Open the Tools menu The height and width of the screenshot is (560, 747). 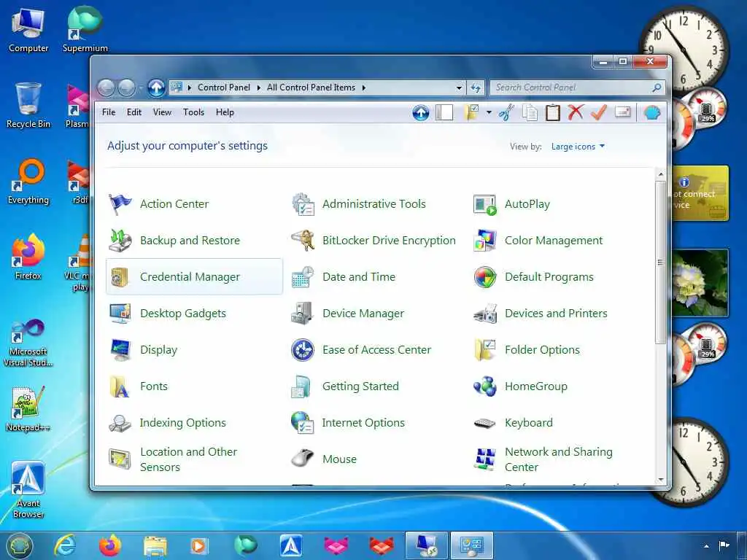[x=193, y=112]
